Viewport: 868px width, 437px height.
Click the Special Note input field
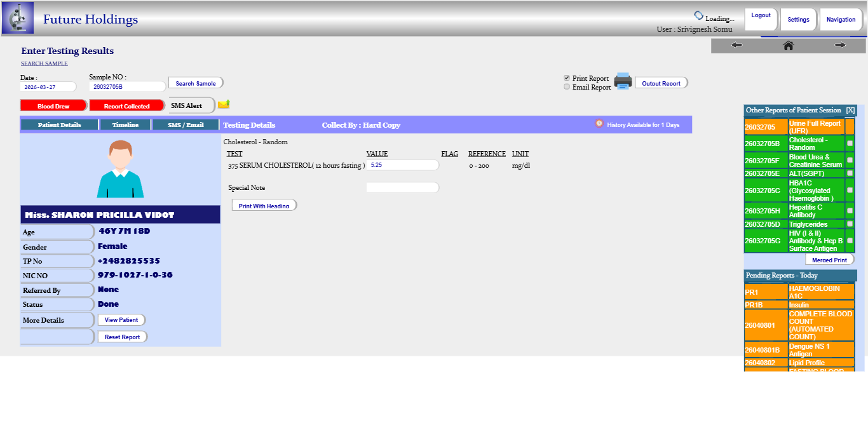tap(402, 187)
